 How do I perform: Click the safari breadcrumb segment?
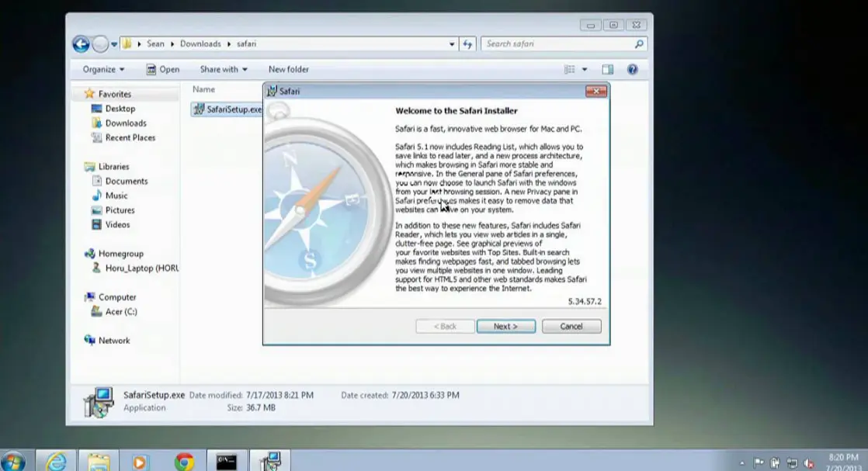(246, 43)
